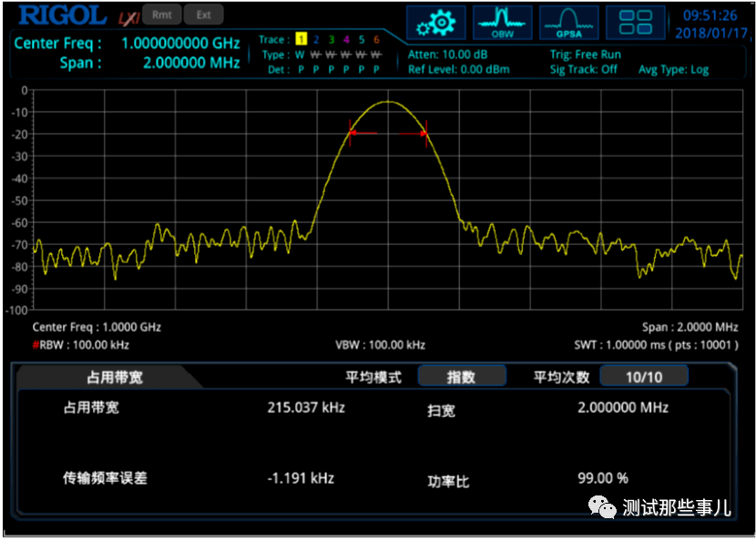Screen dimensions: 756x541
Task: Click the right red OBW marker
Action: [424, 134]
